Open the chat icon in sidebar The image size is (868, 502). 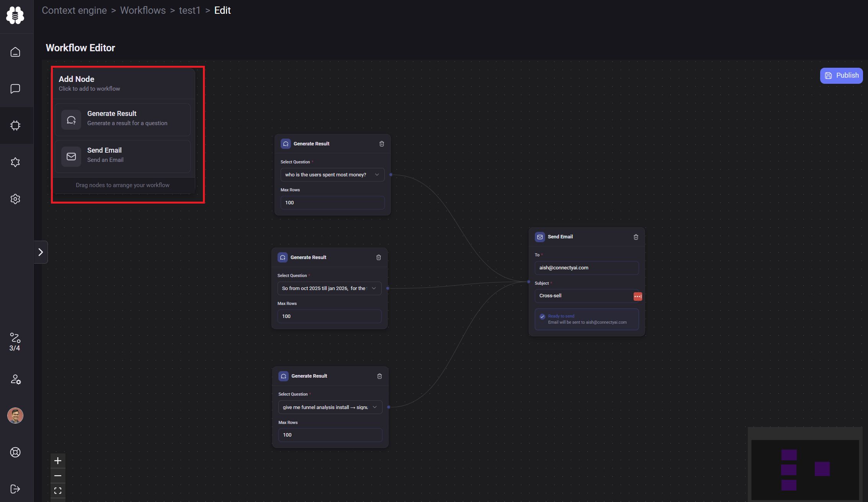15,89
